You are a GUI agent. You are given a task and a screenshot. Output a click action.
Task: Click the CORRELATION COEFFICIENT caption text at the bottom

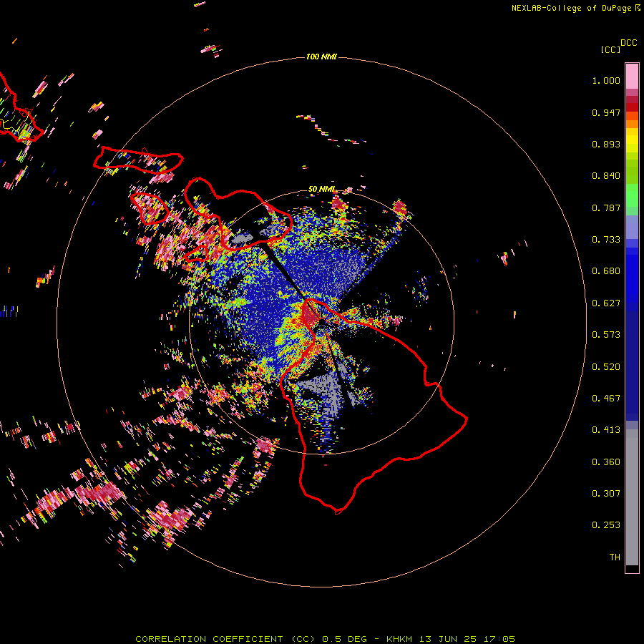(325, 639)
